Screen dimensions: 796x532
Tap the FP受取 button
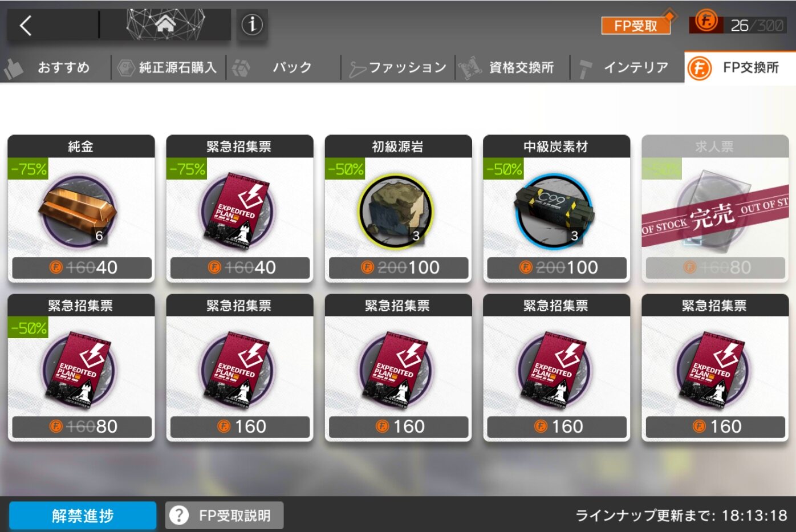[x=636, y=26]
